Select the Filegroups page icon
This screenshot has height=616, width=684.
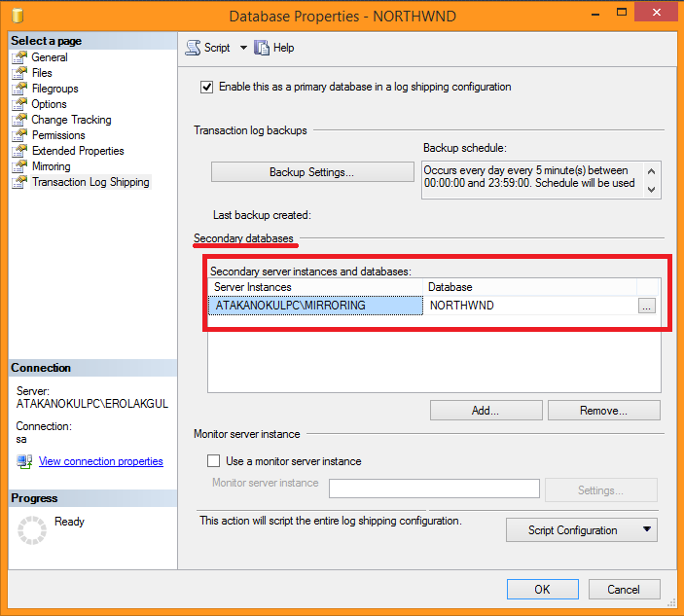click(19, 89)
